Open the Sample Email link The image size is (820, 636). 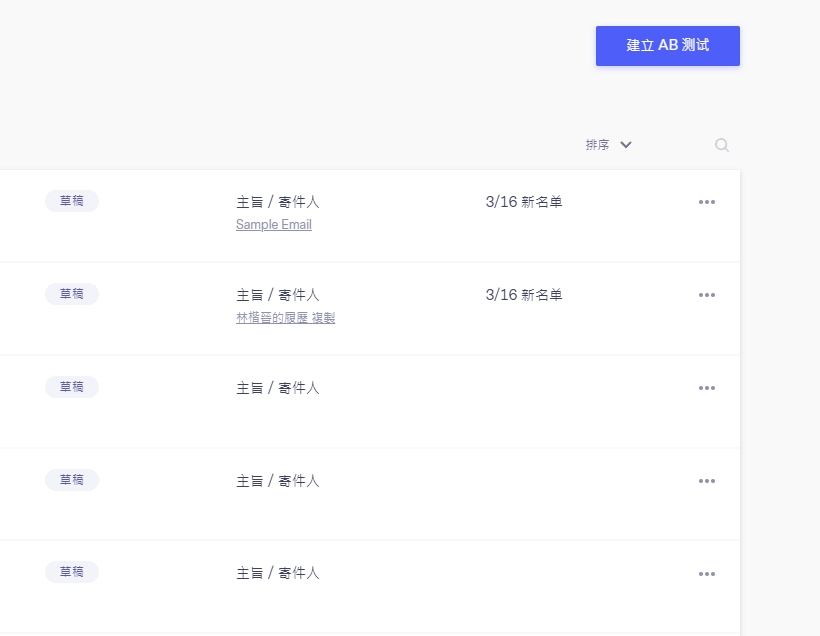click(x=274, y=224)
